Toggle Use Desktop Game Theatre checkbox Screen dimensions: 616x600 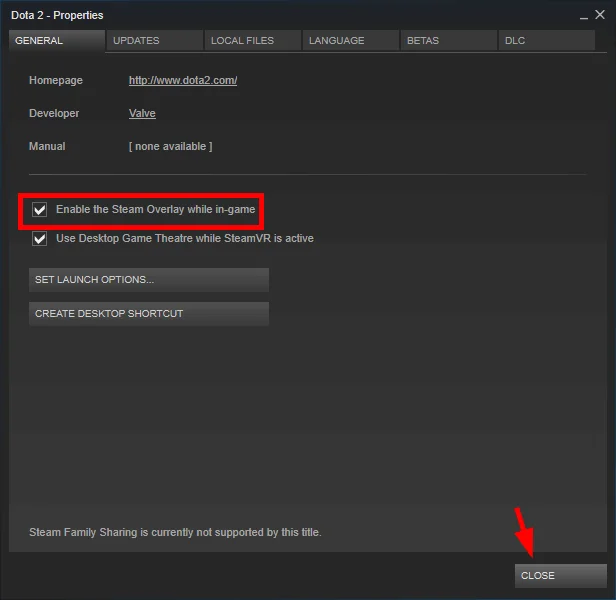pyautogui.click(x=40, y=239)
